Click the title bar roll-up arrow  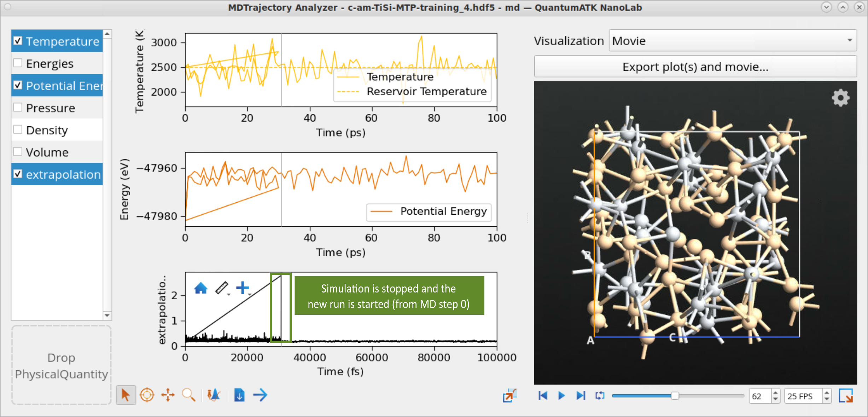843,7
